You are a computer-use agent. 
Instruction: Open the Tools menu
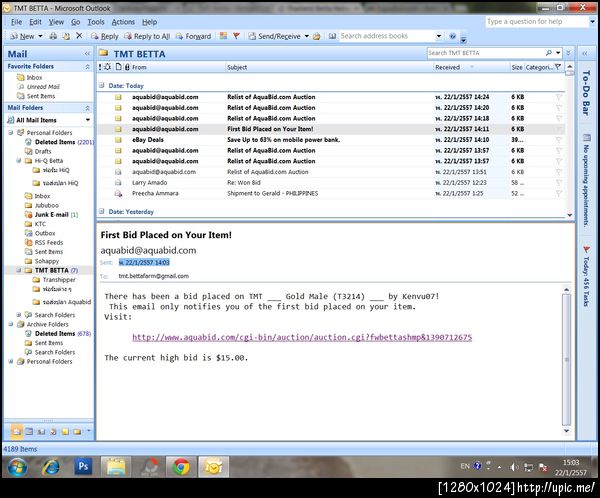[96, 22]
